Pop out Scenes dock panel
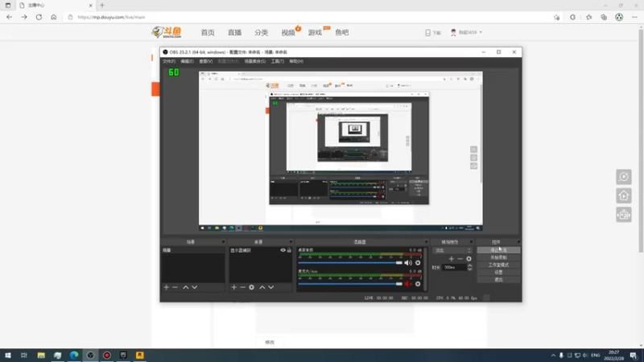 click(x=223, y=242)
